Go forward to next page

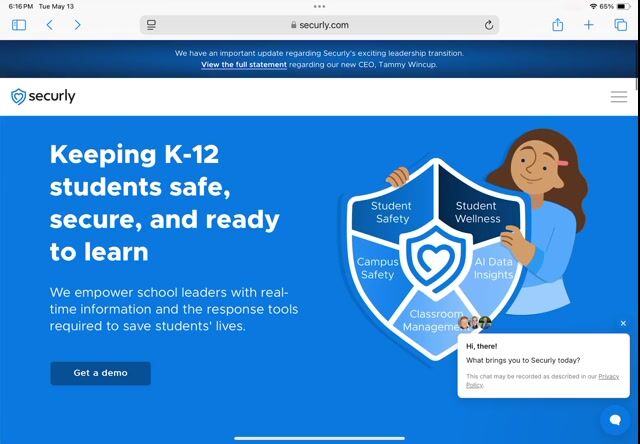tap(78, 25)
